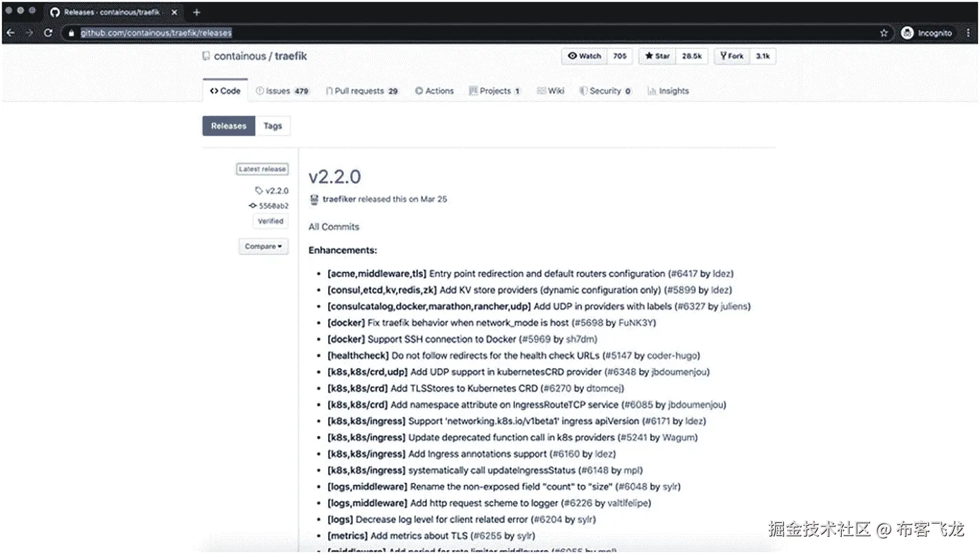Click the v2.2.0 tag icon in sidebar
This screenshot has width=980, height=554.
259,191
